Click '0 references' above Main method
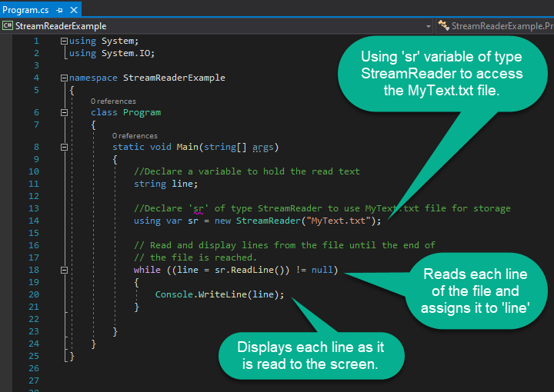 click(x=135, y=136)
